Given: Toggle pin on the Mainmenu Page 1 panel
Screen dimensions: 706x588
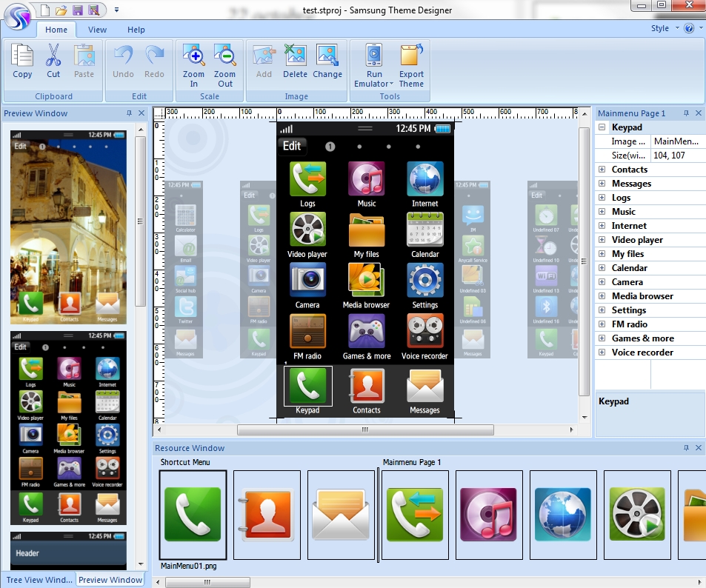Looking at the screenshot, I should 686,113.
